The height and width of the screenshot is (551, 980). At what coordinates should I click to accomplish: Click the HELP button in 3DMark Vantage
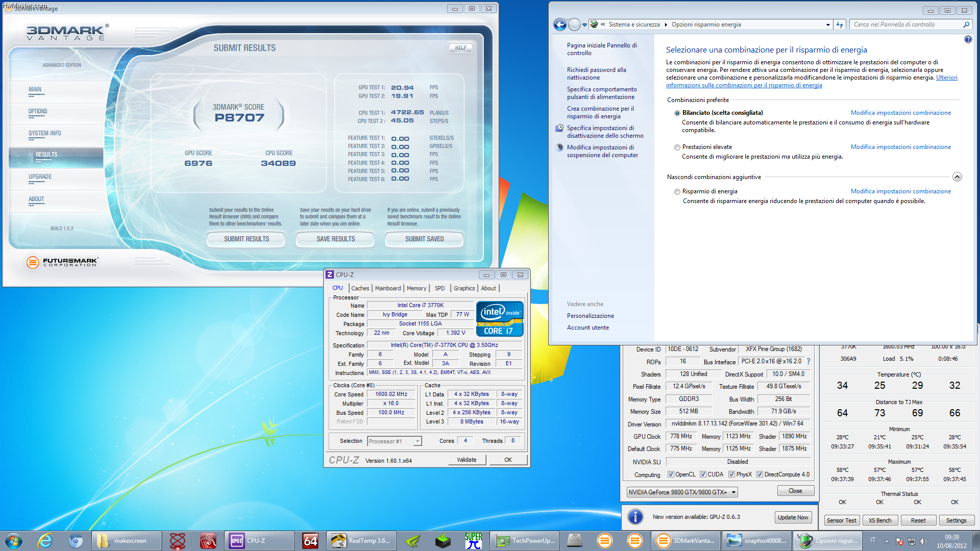coord(460,48)
